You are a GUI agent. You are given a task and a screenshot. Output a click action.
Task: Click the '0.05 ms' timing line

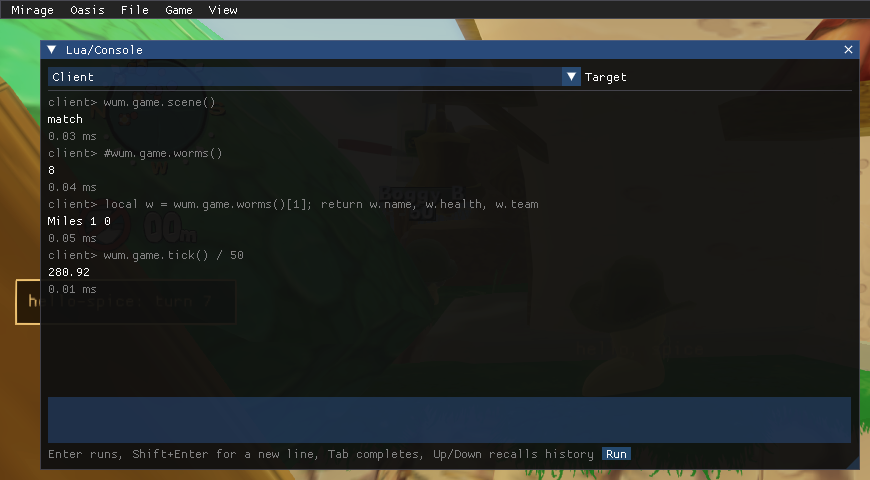(72, 238)
